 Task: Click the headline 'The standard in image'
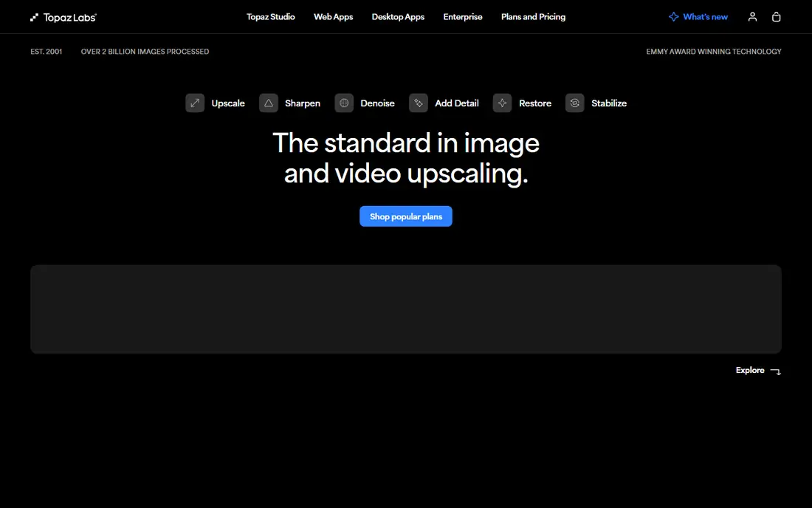[406, 143]
